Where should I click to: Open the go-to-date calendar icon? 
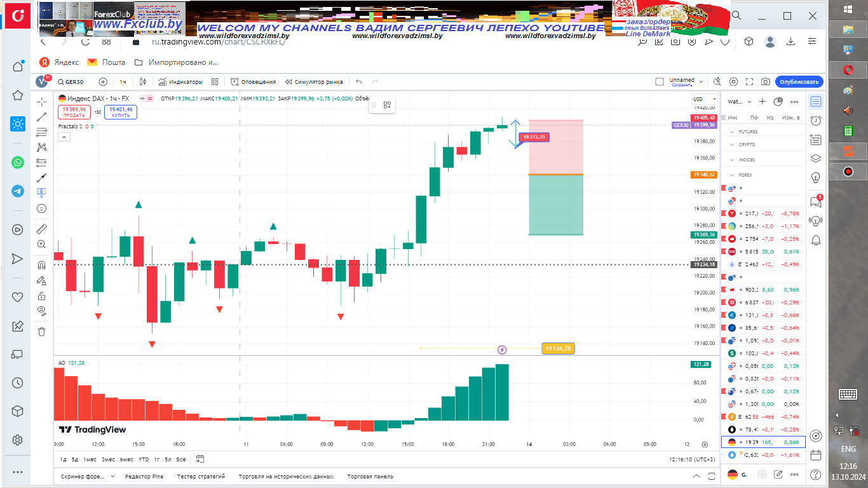click(x=200, y=459)
